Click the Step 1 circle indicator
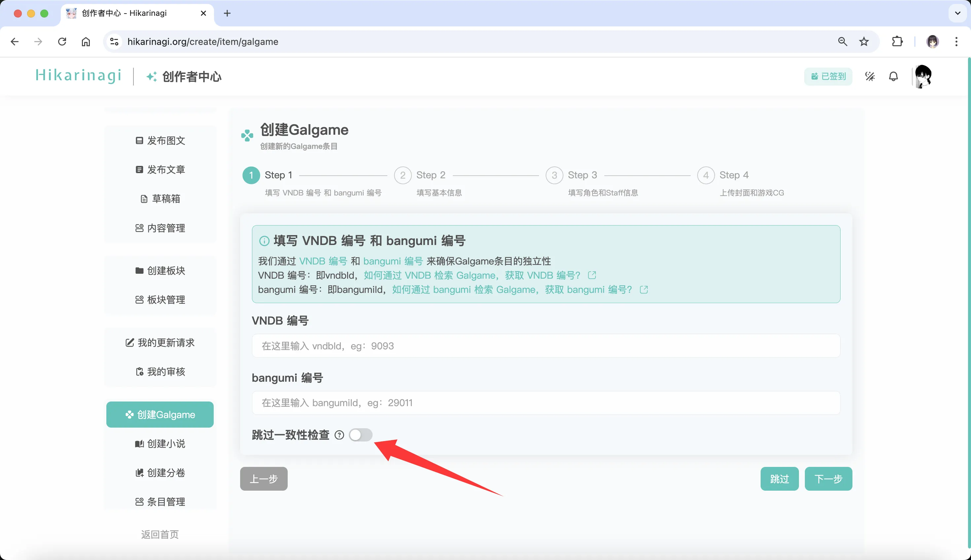Viewport: 971px width, 560px height. pyautogui.click(x=251, y=175)
